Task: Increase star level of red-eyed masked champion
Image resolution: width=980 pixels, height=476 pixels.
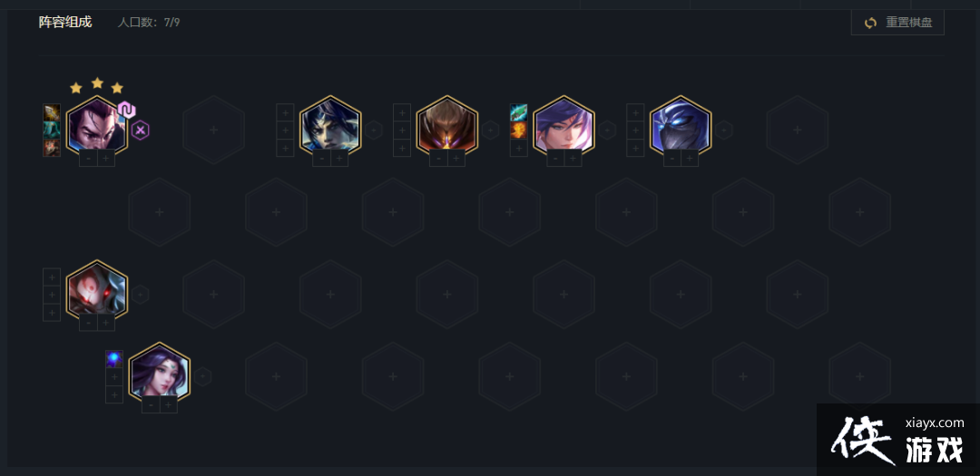Action: click(105, 323)
